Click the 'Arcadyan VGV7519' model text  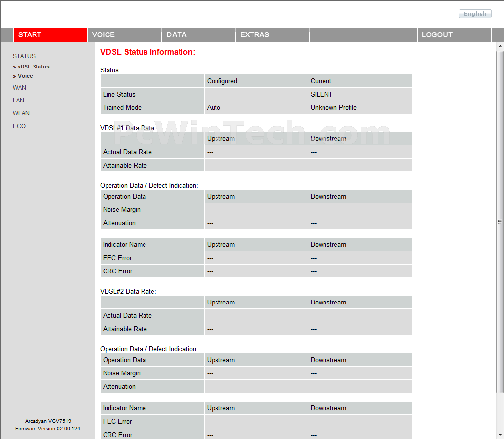(48, 421)
